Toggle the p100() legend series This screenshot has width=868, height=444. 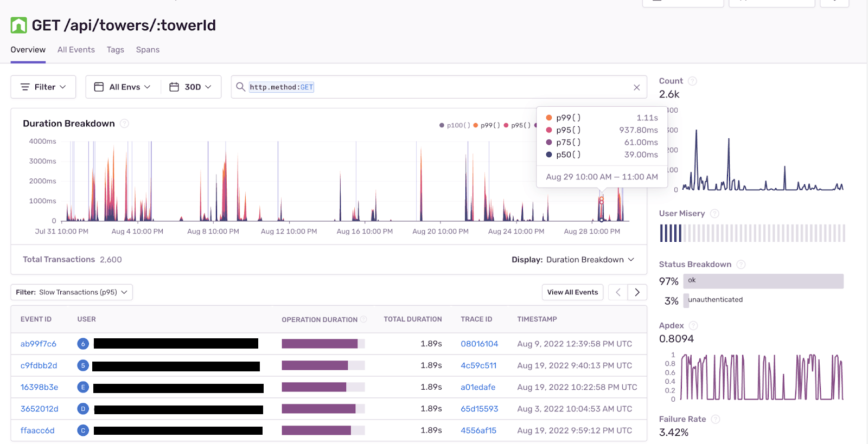point(455,125)
